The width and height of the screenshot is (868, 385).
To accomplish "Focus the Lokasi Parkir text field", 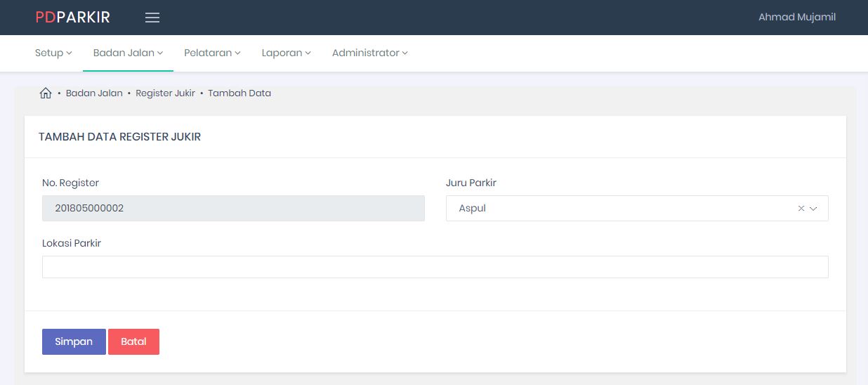I will [x=435, y=267].
